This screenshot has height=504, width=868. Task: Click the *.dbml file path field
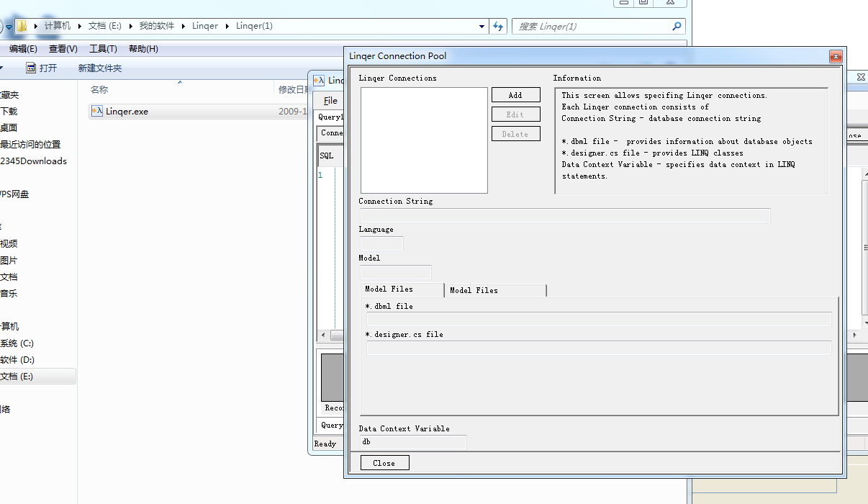pos(599,320)
